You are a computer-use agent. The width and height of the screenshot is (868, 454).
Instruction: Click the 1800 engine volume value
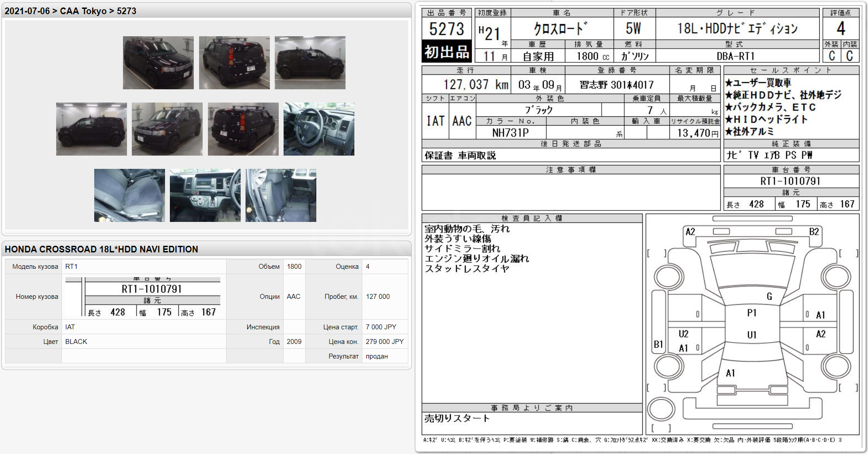(294, 267)
